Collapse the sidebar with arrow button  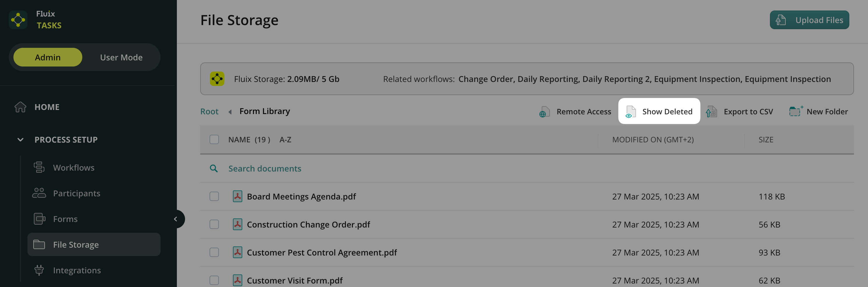point(175,219)
